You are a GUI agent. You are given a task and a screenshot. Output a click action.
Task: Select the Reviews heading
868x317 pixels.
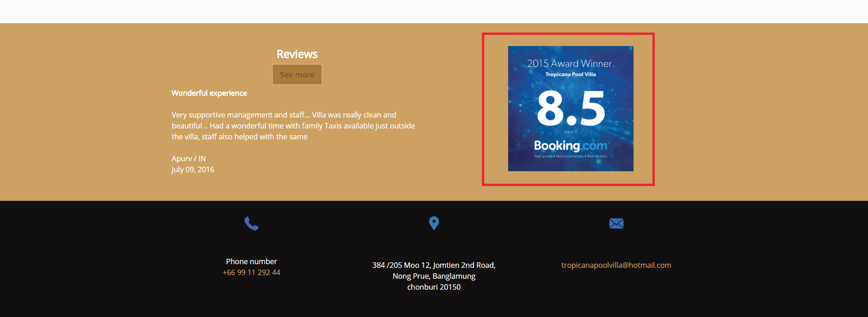pyautogui.click(x=297, y=54)
